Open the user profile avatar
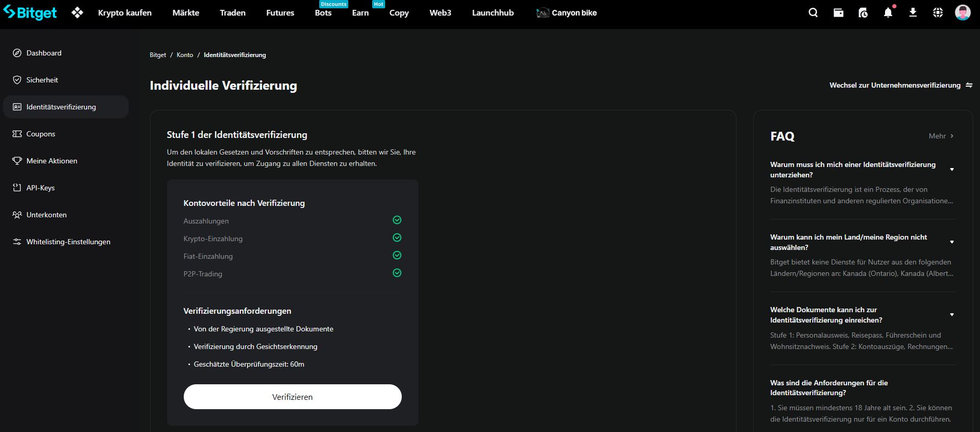The width and height of the screenshot is (980, 432). tap(962, 13)
